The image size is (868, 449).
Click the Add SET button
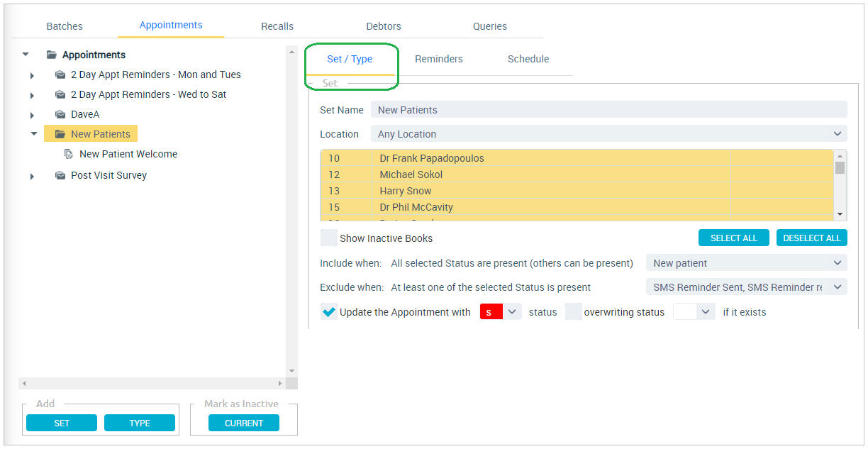pyautogui.click(x=62, y=423)
